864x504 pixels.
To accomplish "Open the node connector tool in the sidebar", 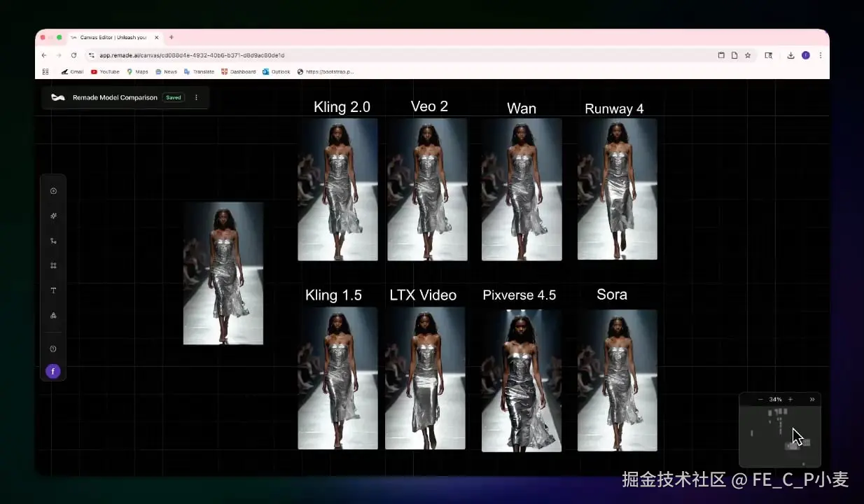I will tap(53, 240).
